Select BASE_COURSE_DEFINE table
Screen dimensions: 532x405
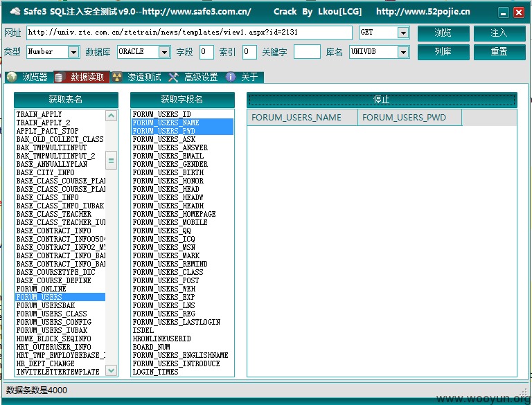point(60,280)
